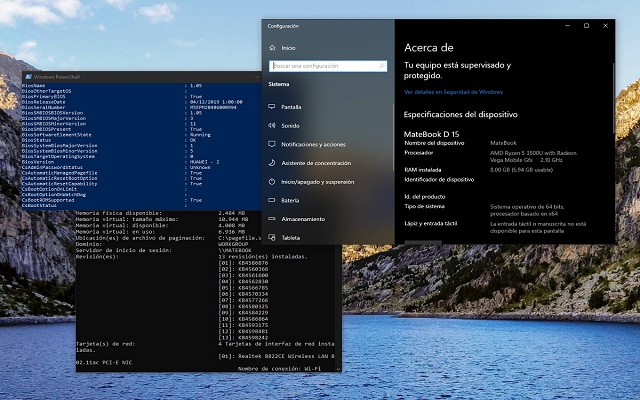Click the 'Nombre del dispositivo' label
The height and width of the screenshot is (400, 640).
pyautogui.click(x=434, y=143)
